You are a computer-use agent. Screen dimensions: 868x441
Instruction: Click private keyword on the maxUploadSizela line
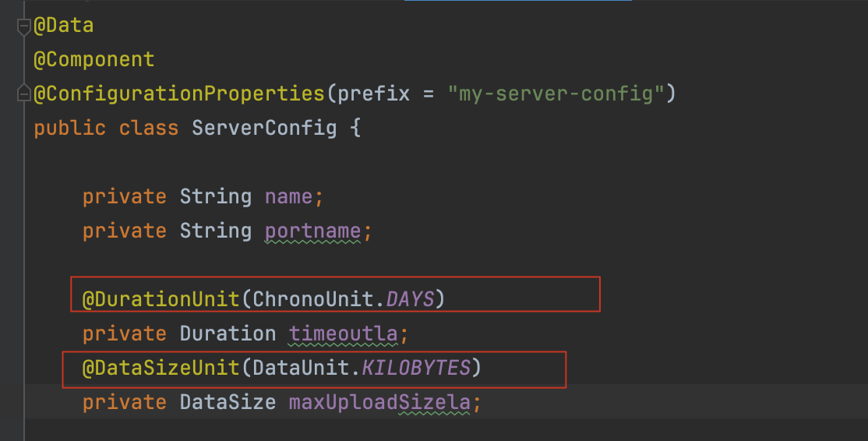(125, 403)
